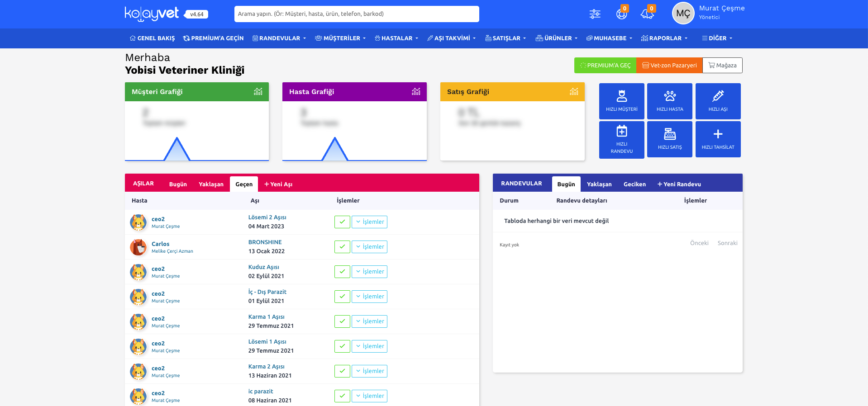Focus the Arama yapın search field
The height and width of the screenshot is (406, 868).
click(x=357, y=14)
